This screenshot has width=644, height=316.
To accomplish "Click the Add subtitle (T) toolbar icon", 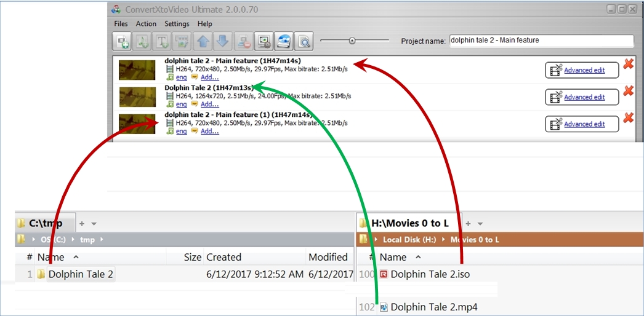I will pyautogui.click(x=163, y=41).
